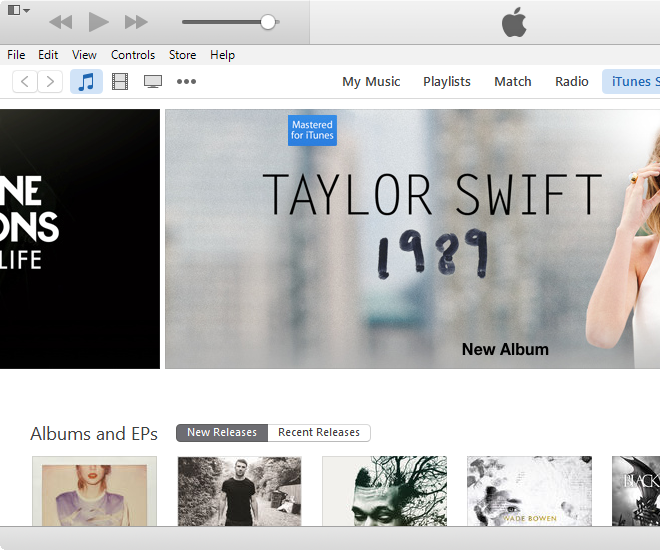The height and width of the screenshot is (550, 660).
Task: Open the album with tree-branch head artwork
Action: [x=384, y=491]
